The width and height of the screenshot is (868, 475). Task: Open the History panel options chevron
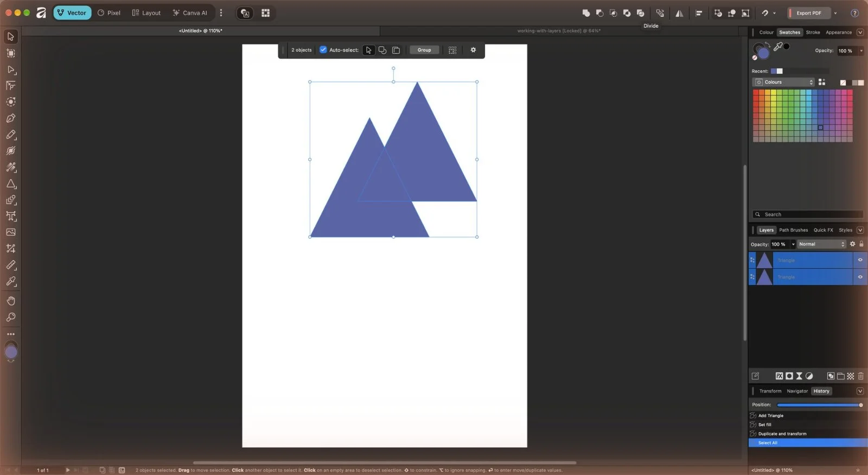click(860, 391)
